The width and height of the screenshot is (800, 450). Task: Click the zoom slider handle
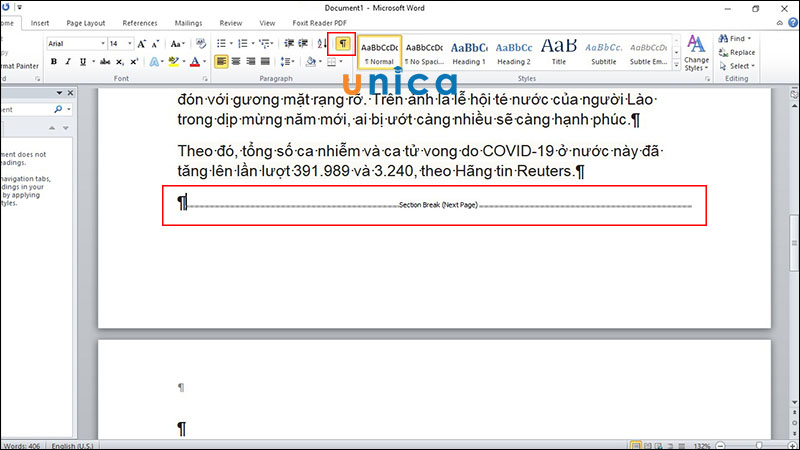759,446
